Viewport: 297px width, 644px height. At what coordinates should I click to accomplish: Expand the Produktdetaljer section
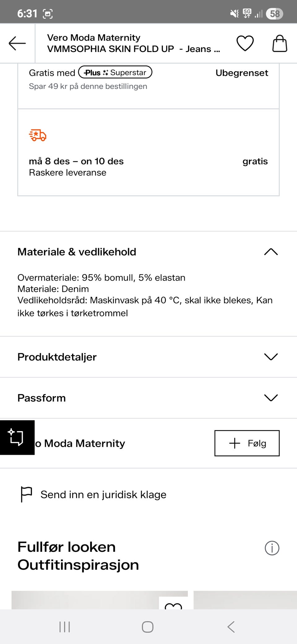pyautogui.click(x=271, y=357)
